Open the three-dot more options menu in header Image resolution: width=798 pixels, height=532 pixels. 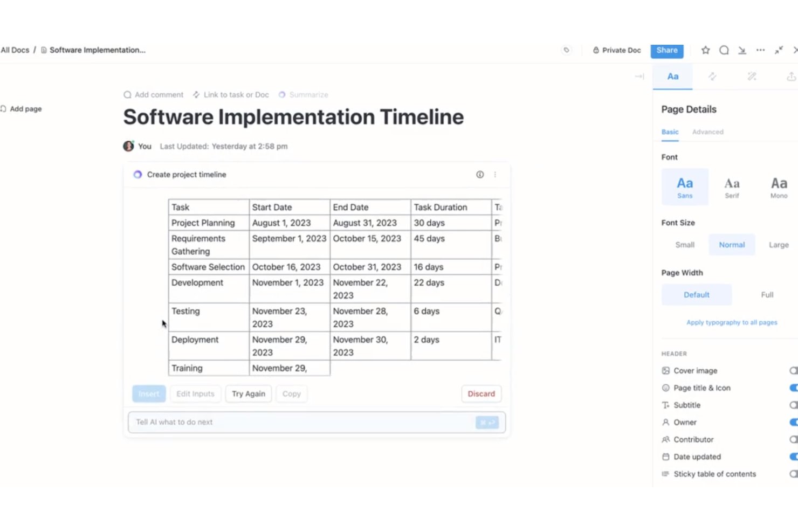[760, 50]
